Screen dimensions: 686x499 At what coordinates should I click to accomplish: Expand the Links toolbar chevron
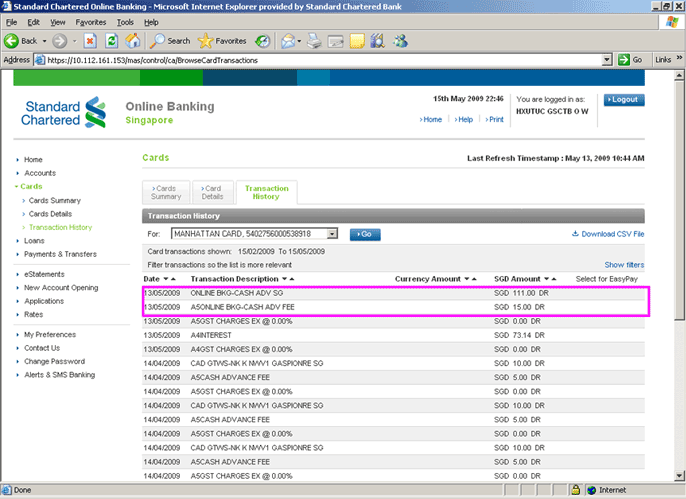[x=679, y=58]
